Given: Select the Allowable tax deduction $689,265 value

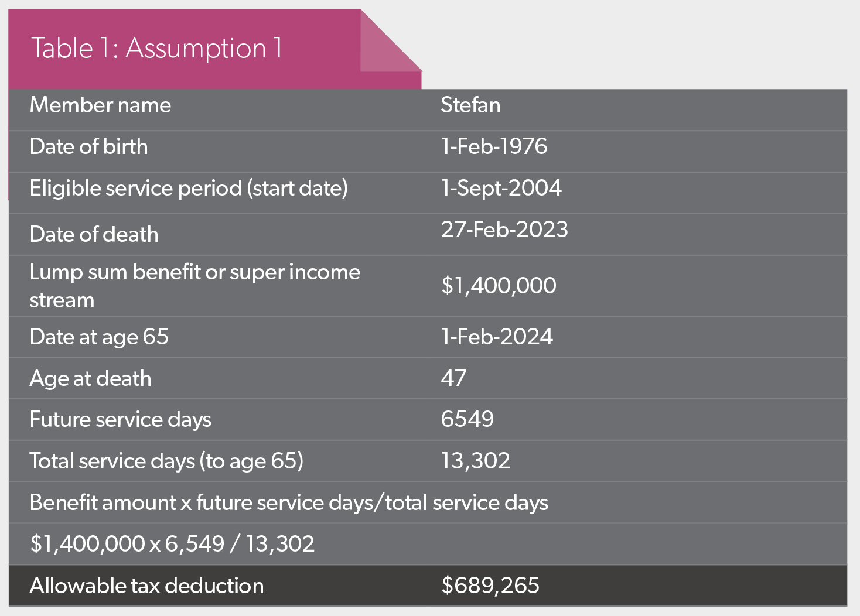Looking at the screenshot, I should click(x=490, y=586).
